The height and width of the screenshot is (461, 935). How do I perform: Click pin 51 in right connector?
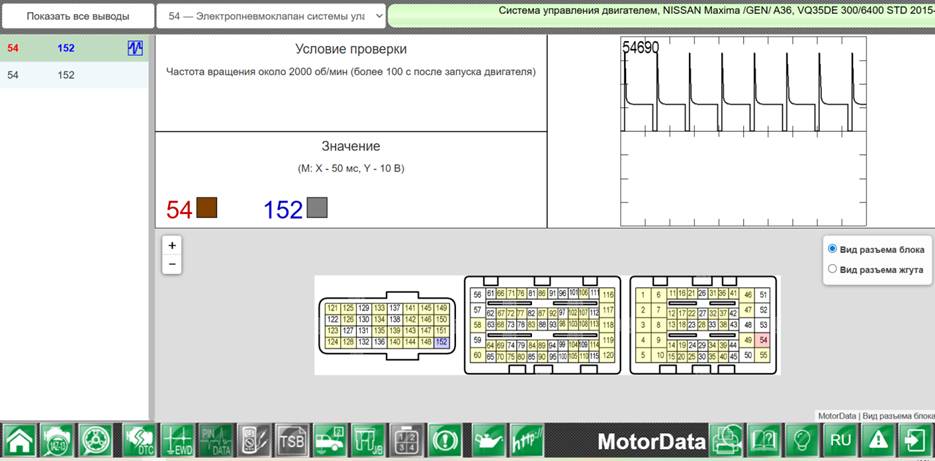coord(764,294)
